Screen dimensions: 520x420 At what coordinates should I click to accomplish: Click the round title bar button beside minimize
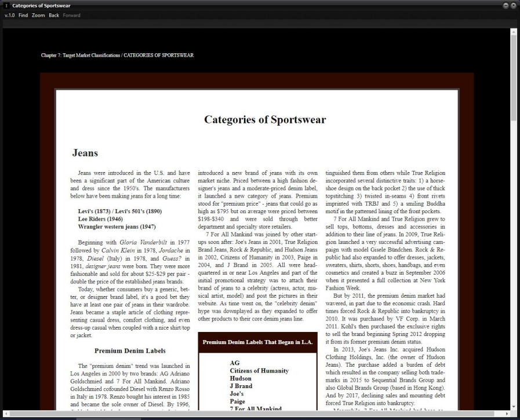512,5
